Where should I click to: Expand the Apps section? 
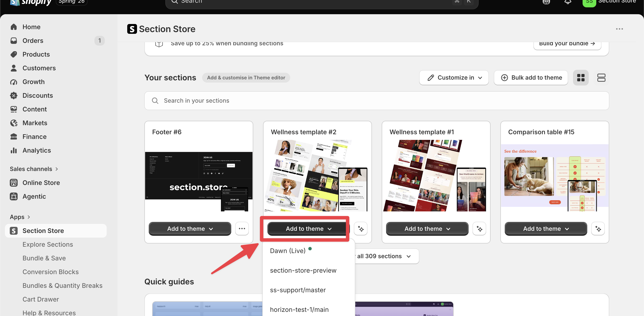click(x=20, y=217)
